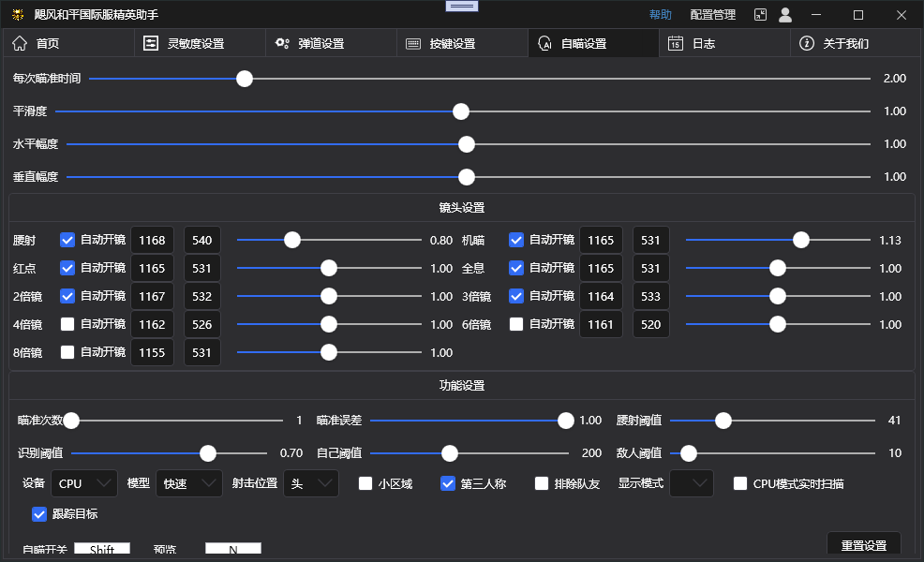Click the sensitivity settings tab icon
This screenshot has height=562, width=924.
[151, 43]
